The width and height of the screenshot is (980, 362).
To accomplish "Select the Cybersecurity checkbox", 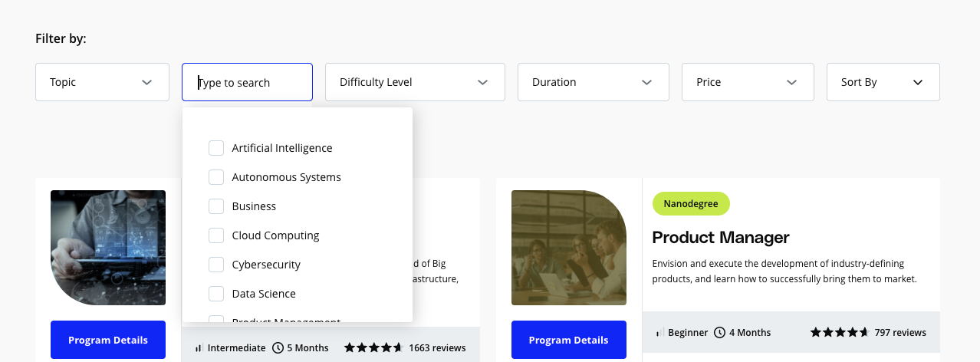I will click(x=216, y=265).
